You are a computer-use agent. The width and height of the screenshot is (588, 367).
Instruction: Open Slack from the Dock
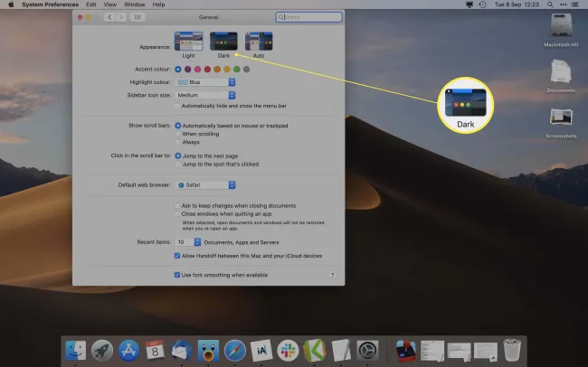click(289, 349)
